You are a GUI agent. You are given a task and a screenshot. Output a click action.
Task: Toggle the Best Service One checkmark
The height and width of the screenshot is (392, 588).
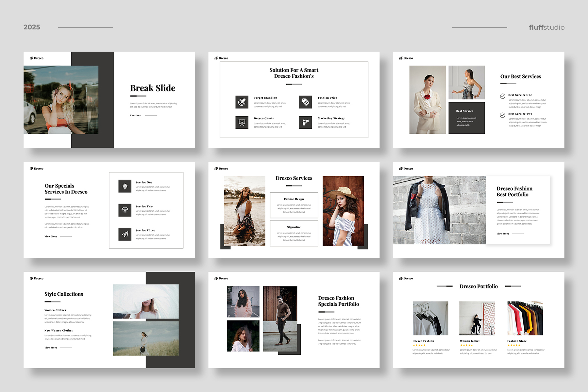pos(502,96)
